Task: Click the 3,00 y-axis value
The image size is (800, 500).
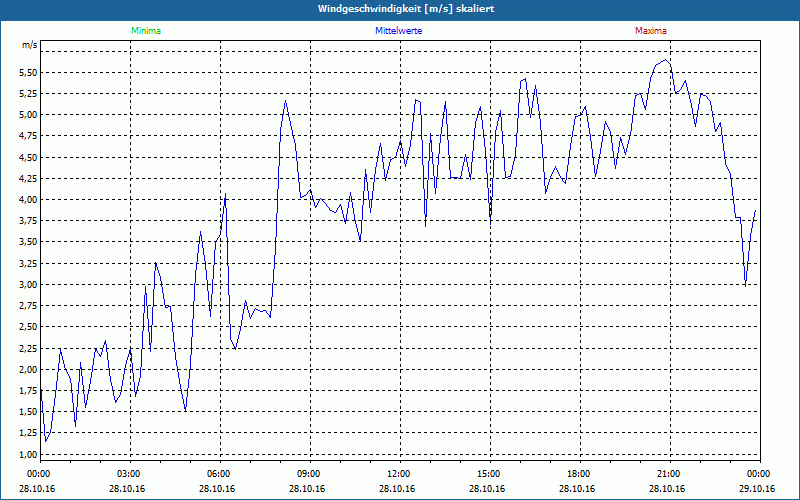Action: [29, 285]
